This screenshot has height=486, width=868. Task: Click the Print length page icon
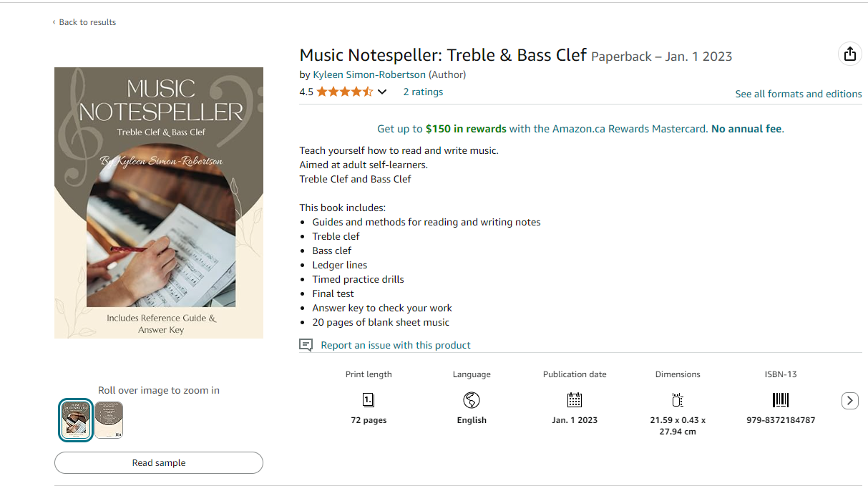pyautogui.click(x=369, y=400)
